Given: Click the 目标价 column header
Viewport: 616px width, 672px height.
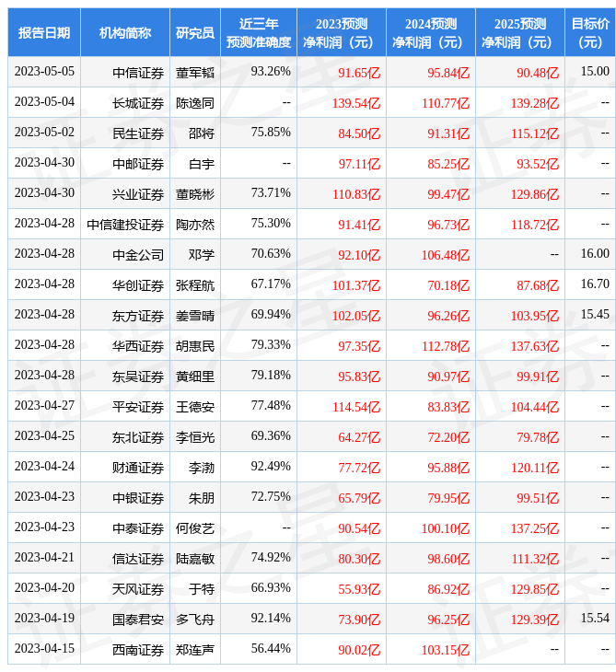Looking at the screenshot, I should pos(590,32).
